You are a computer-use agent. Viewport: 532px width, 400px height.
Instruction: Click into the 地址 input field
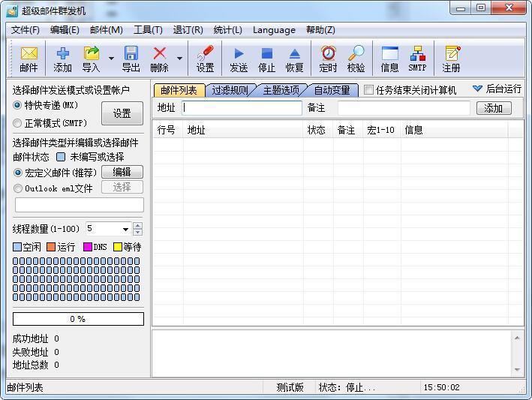pos(242,108)
